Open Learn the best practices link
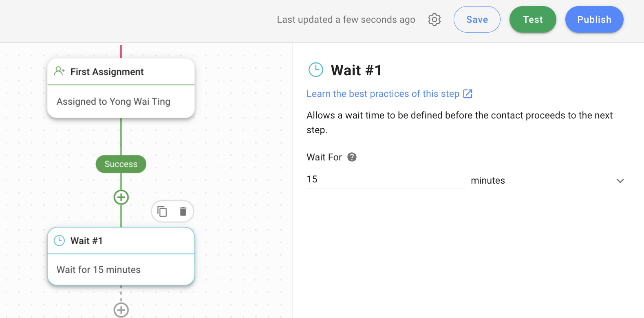Screen dimensions: 644x318 click(x=383, y=94)
